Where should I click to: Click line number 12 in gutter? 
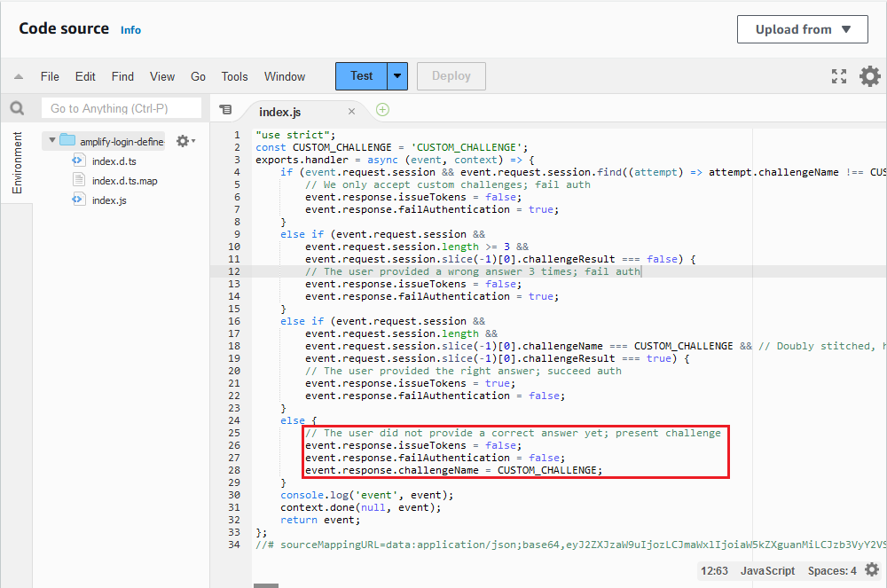click(234, 271)
